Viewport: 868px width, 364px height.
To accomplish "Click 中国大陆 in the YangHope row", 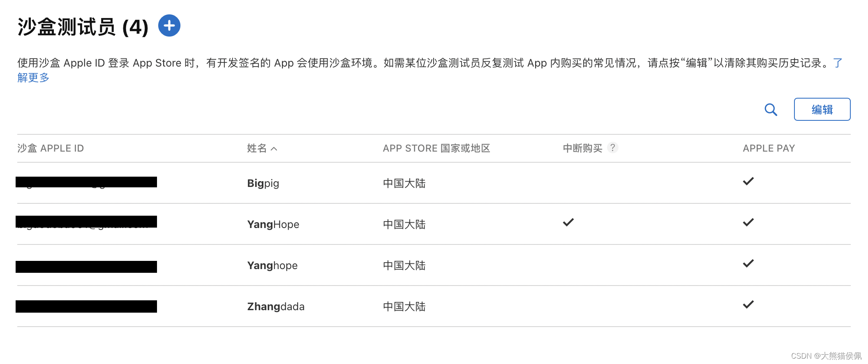I will [404, 224].
